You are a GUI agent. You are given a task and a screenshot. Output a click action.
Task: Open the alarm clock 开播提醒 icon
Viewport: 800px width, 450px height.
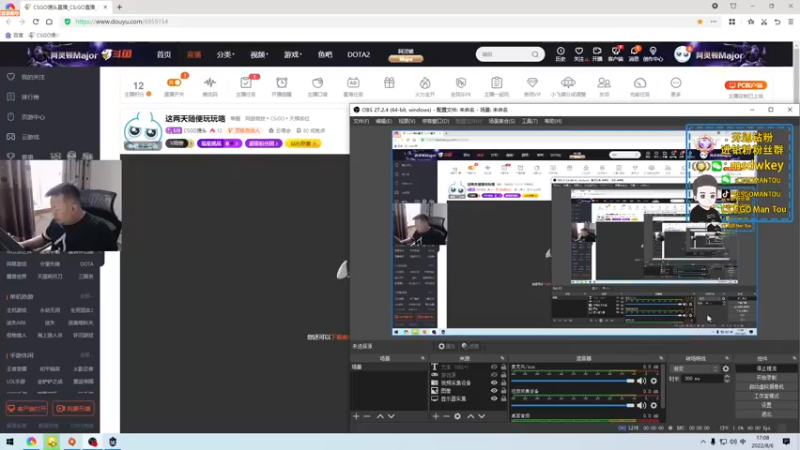pyautogui.click(x=282, y=83)
